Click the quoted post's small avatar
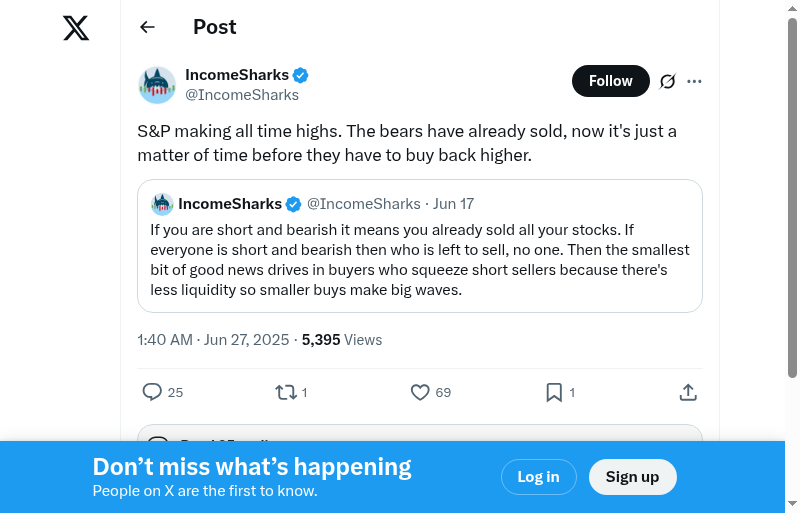800x513 pixels. click(x=162, y=204)
